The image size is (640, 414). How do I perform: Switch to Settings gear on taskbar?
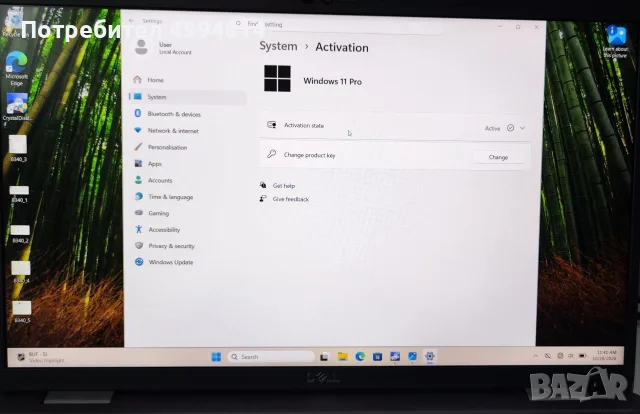[429, 356]
